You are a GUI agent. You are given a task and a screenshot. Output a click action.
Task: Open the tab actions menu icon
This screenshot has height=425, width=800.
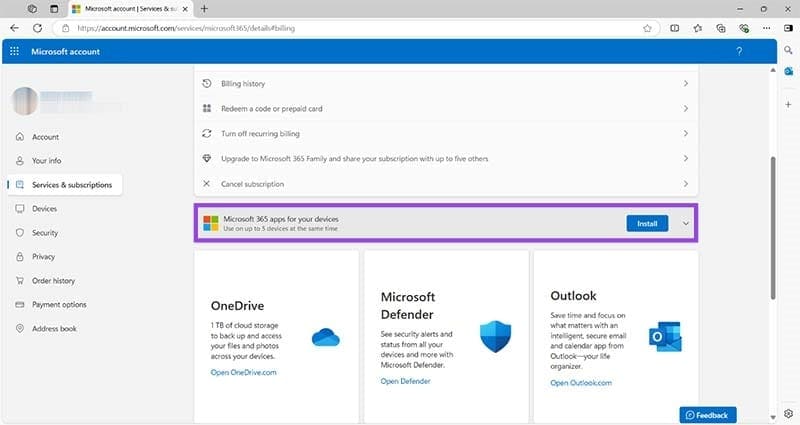54,9
